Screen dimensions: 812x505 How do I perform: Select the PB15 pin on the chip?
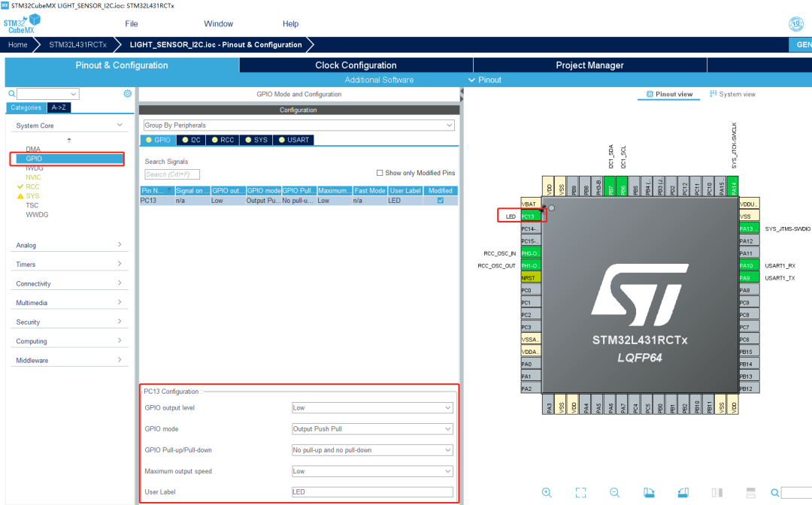click(x=749, y=352)
